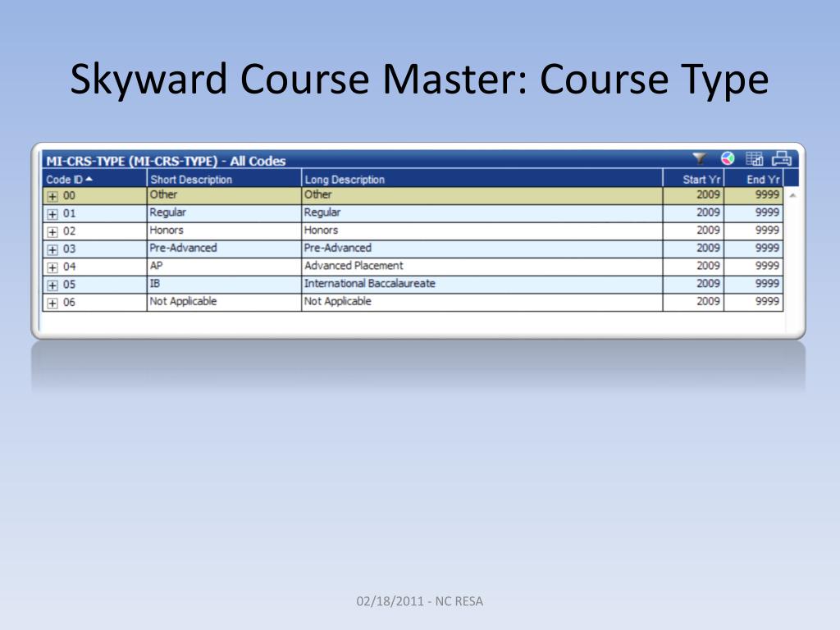Click short description 'Other'
The height and width of the screenshot is (630, 840).
pyautogui.click(x=163, y=194)
